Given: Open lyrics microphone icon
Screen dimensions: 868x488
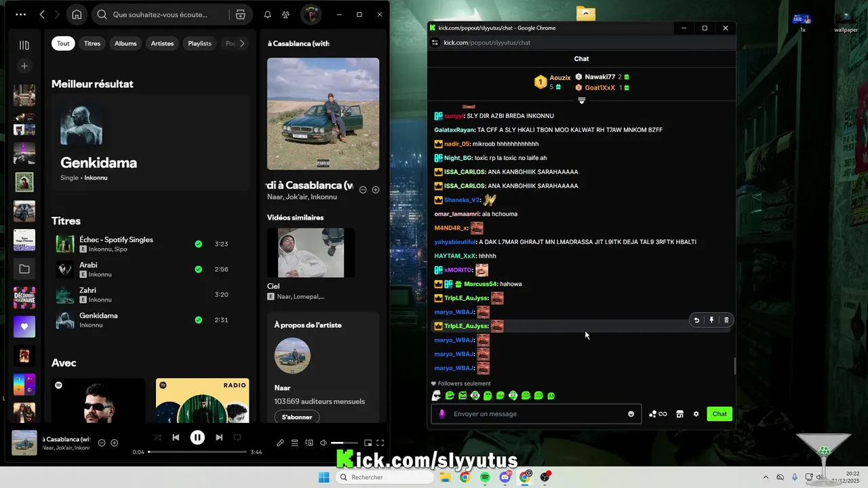Looking at the screenshot, I should [x=280, y=443].
